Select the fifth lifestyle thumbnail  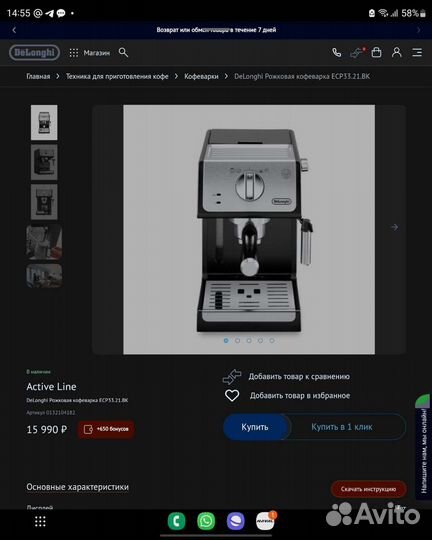[x=44, y=276]
